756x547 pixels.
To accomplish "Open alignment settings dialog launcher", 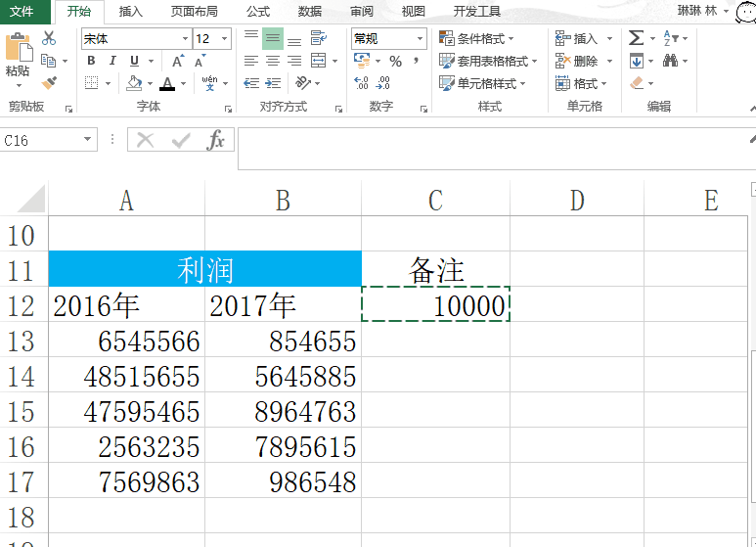I will pos(339,110).
